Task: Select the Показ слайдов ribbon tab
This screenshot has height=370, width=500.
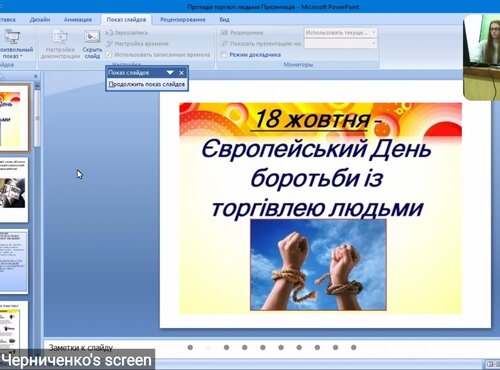Action: click(x=126, y=20)
